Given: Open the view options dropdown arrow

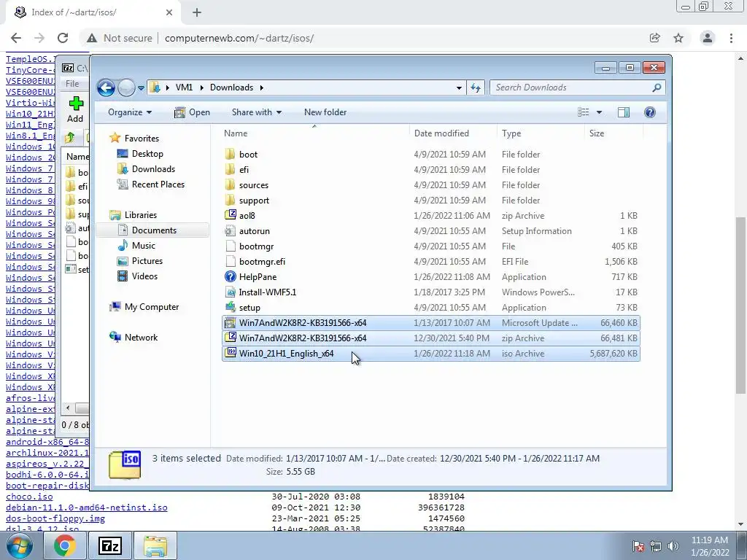Looking at the screenshot, I should pos(600,112).
